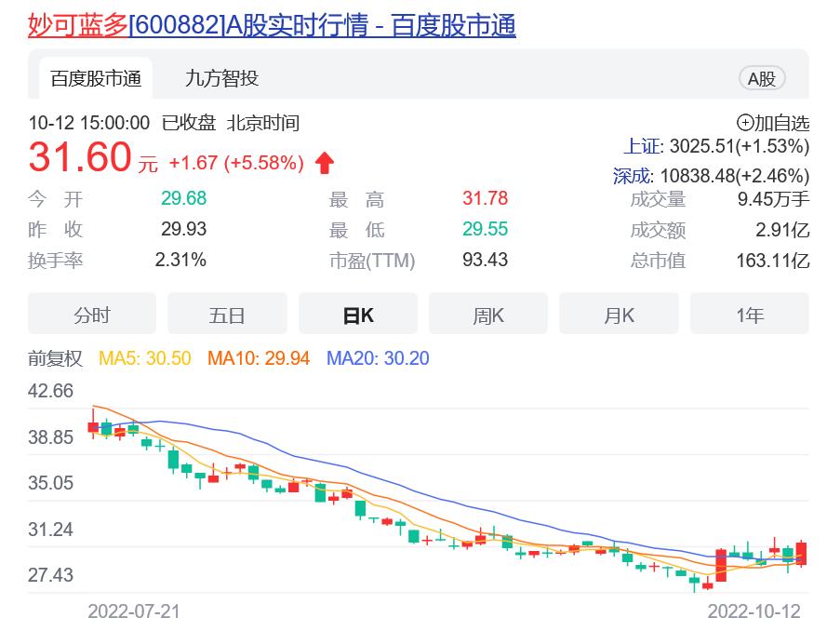The width and height of the screenshot is (840, 631).
Task: Click the A股 market badge
Action: (x=761, y=78)
